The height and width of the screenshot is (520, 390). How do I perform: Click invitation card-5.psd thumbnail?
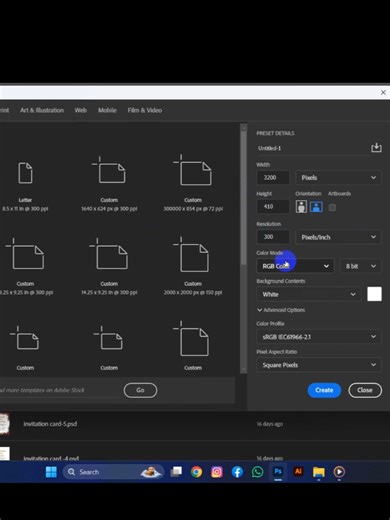pyautogui.click(x=4, y=424)
